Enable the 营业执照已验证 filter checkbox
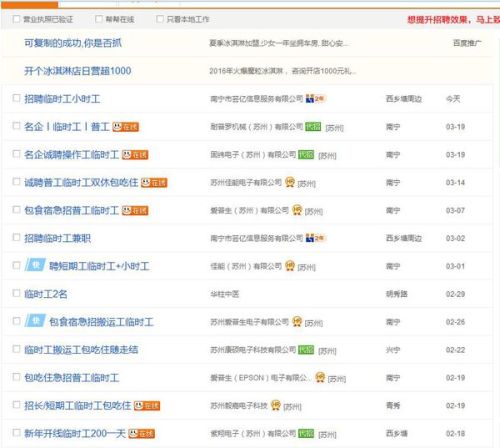Image resolution: width=500 pixels, height=448 pixels. pyautogui.click(x=16, y=19)
